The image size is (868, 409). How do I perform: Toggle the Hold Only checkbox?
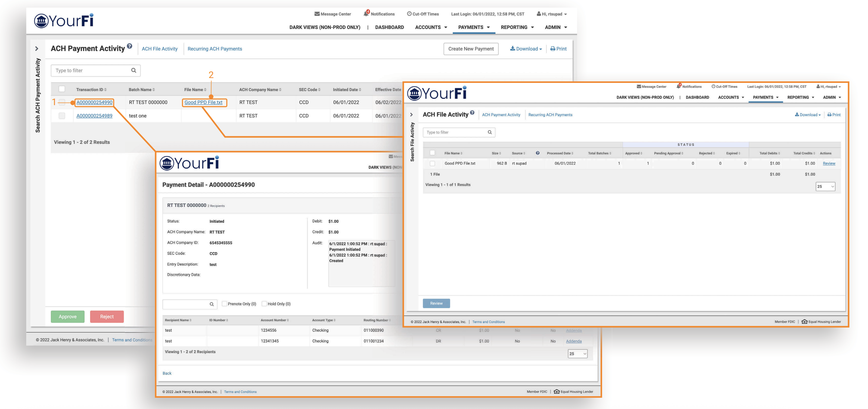(264, 304)
